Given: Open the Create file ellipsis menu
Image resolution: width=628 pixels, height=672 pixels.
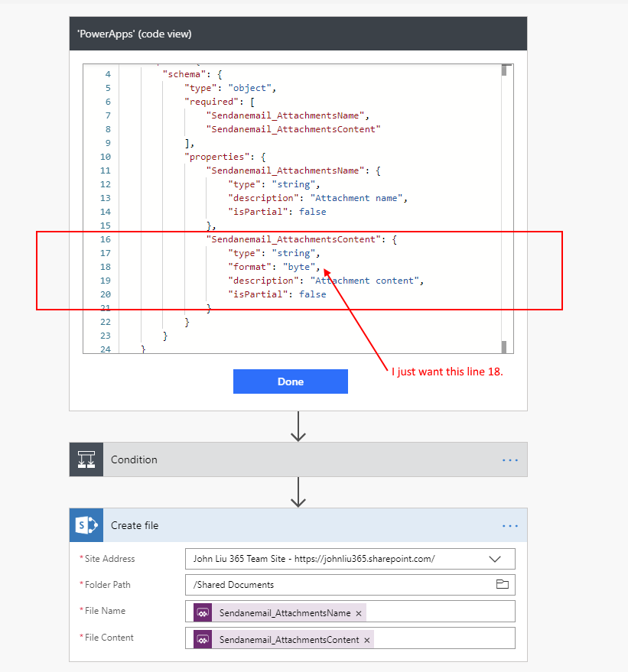Looking at the screenshot, I should tap(509, 526).
